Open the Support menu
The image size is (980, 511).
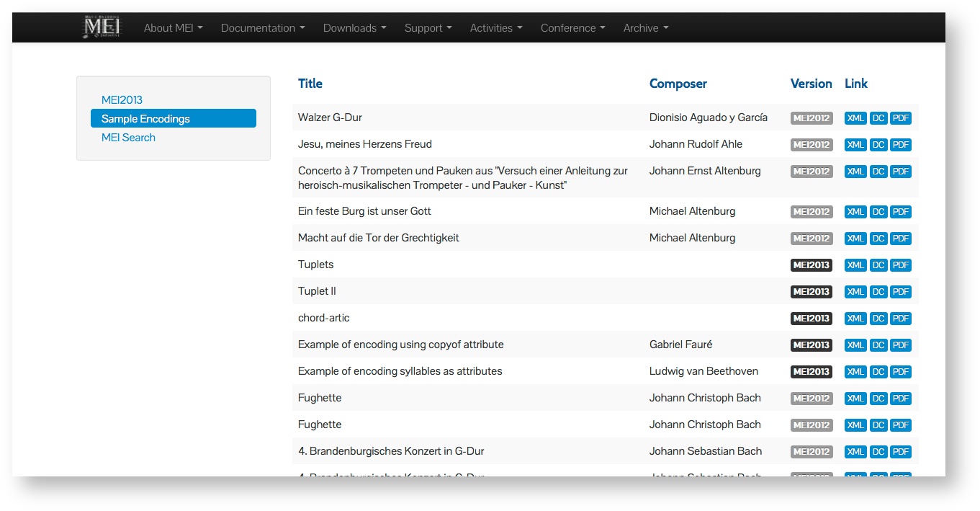tap(428, 28)
